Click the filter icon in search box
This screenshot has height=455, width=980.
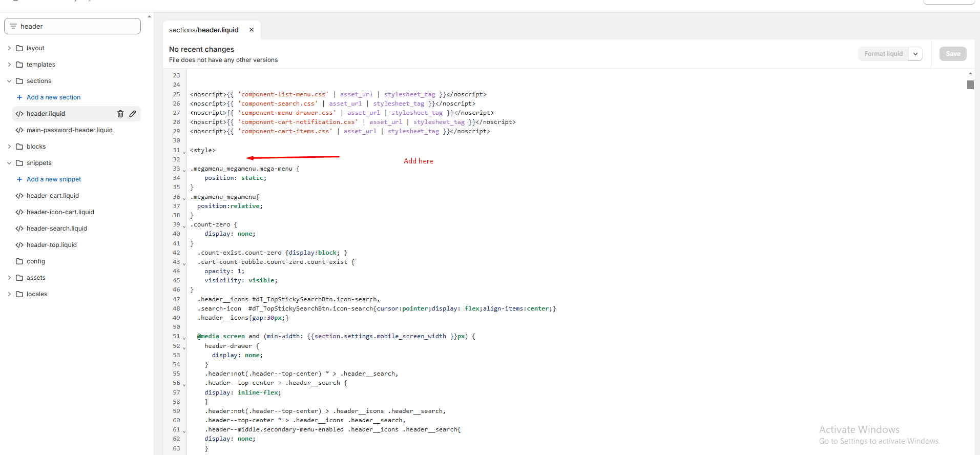(13, 26)
